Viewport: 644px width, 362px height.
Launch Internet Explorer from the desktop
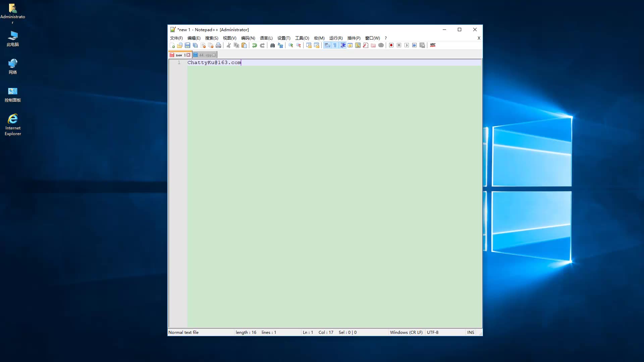point(12,119)
